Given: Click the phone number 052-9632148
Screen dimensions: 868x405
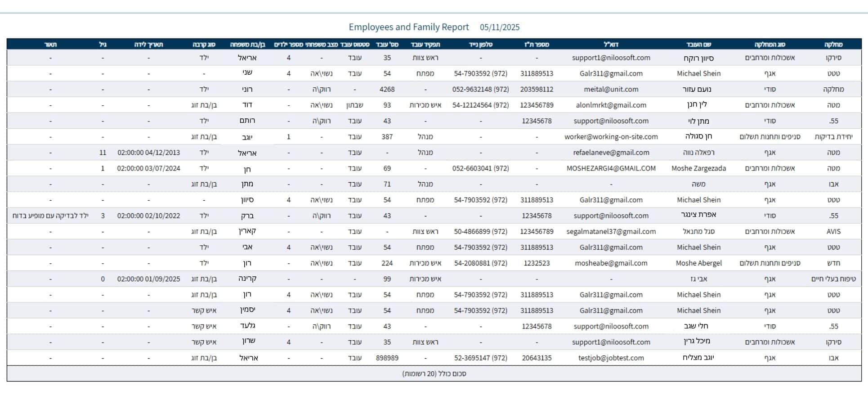Looking at the screenshot, I should coord(480,89).
